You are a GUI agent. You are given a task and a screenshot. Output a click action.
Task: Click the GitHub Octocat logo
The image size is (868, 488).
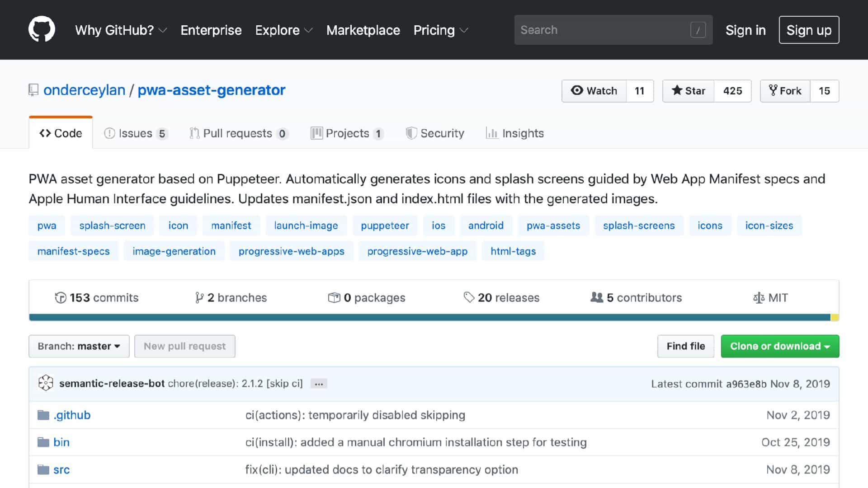[42, 29]
